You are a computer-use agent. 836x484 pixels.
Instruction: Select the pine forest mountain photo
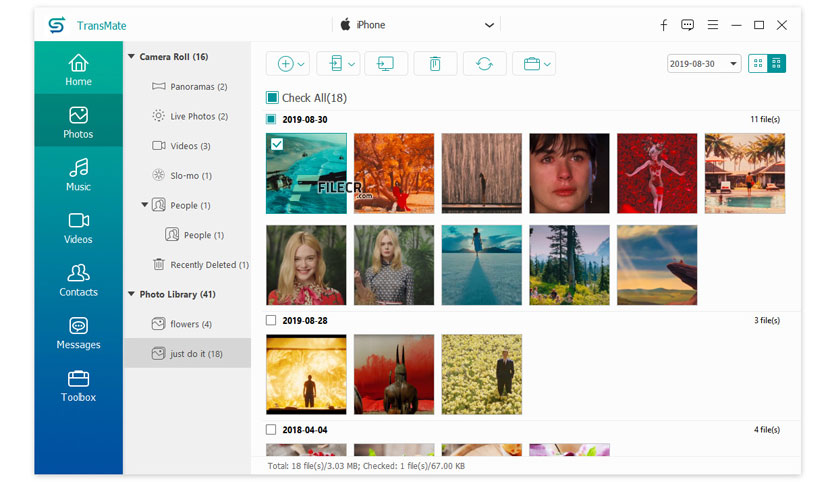[x=569, y=265]
